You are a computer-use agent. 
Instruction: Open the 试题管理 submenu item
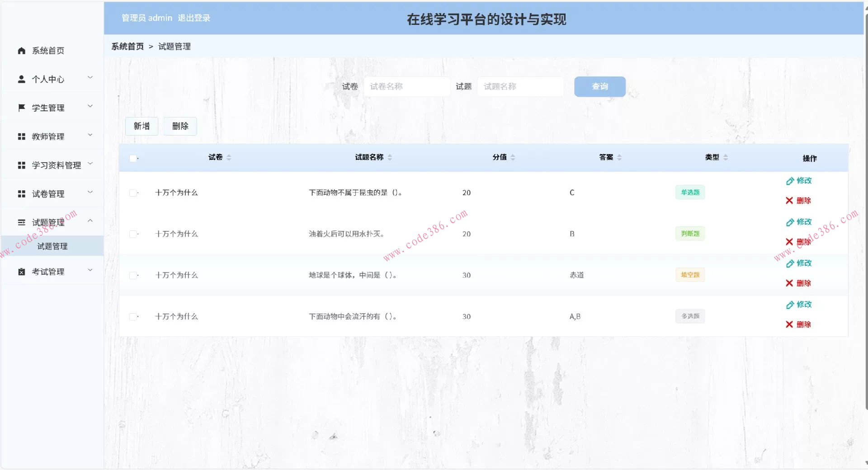click(x=52, y=246)
